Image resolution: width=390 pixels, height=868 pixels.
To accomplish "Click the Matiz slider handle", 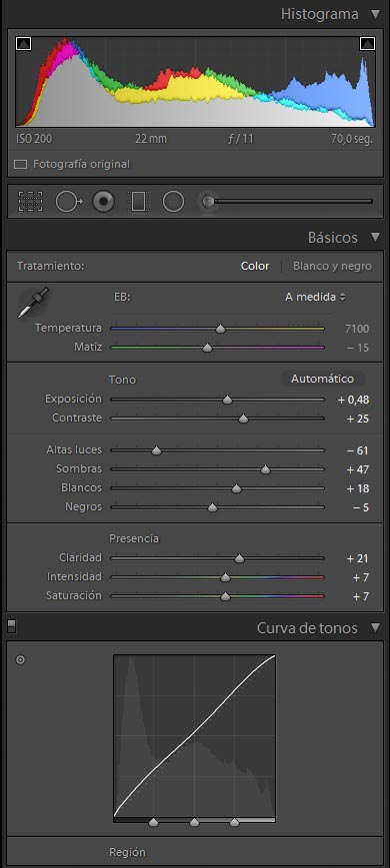I will [x=207, y=348].
